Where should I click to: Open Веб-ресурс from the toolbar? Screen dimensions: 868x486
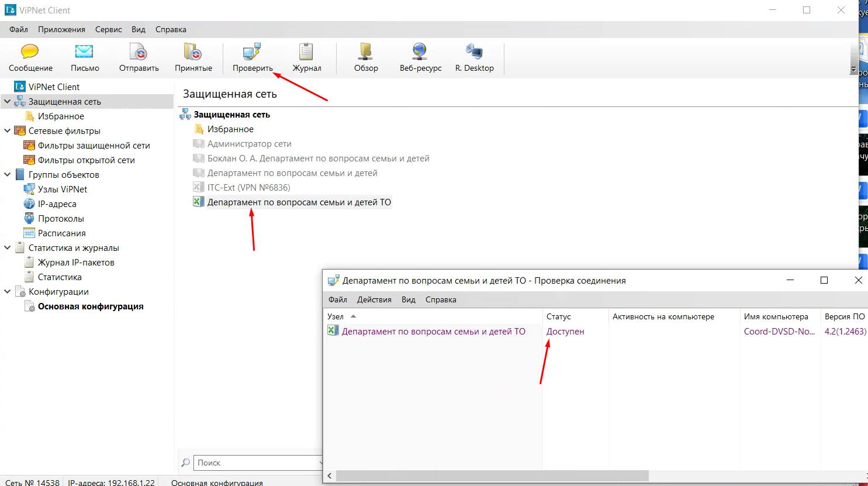point(420,53)
